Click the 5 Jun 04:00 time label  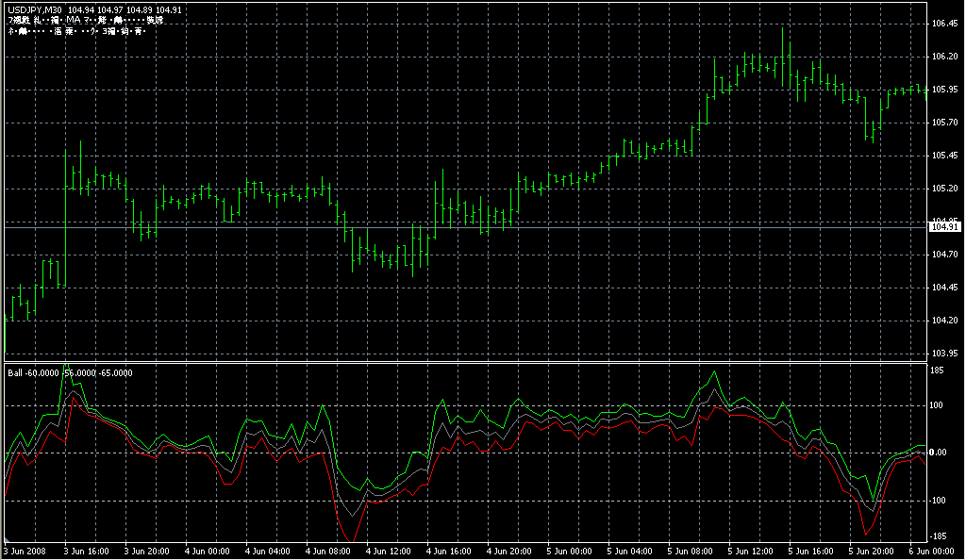pos(629,552)
